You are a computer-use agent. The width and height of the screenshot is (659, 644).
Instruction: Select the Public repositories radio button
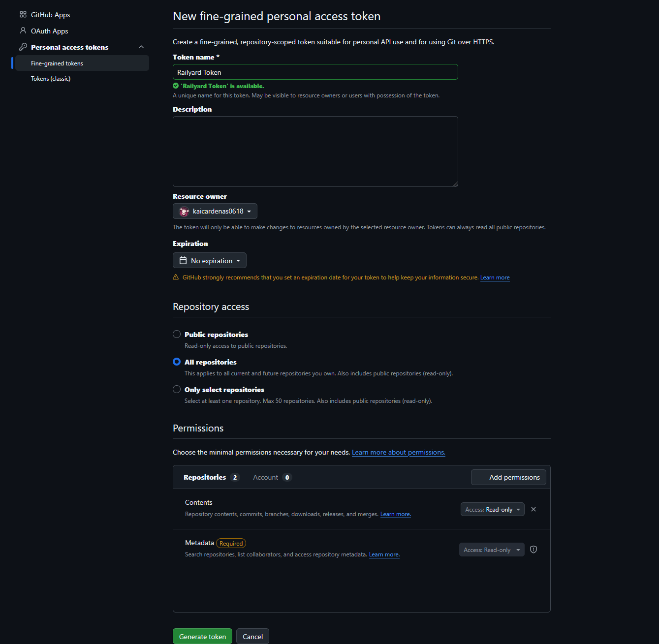(x=177, y=335)
